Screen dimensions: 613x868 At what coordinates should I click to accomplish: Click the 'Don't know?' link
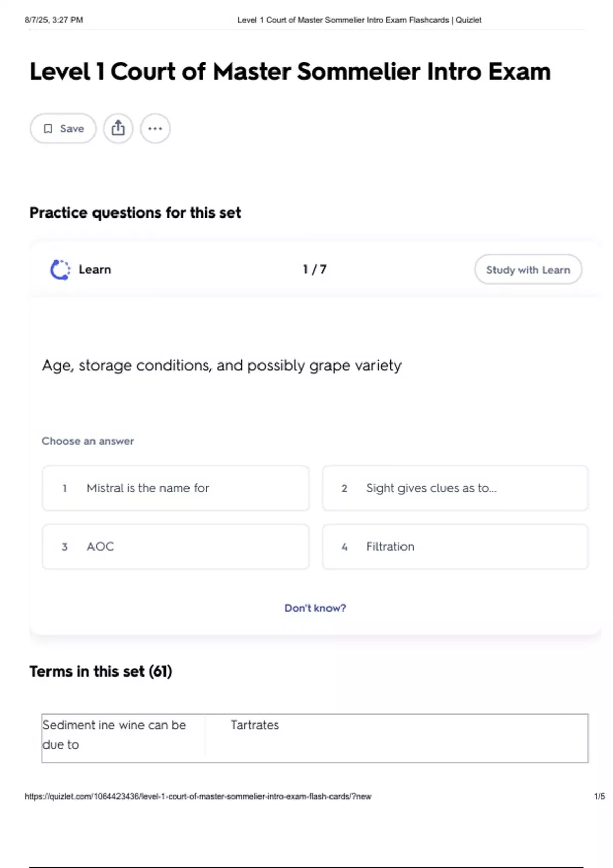315,608
